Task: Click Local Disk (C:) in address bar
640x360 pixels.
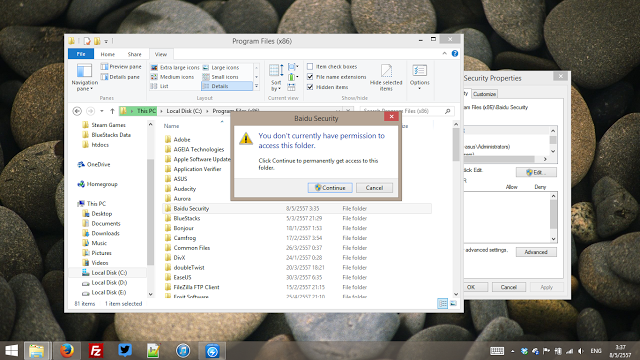Action: [184, 111]
